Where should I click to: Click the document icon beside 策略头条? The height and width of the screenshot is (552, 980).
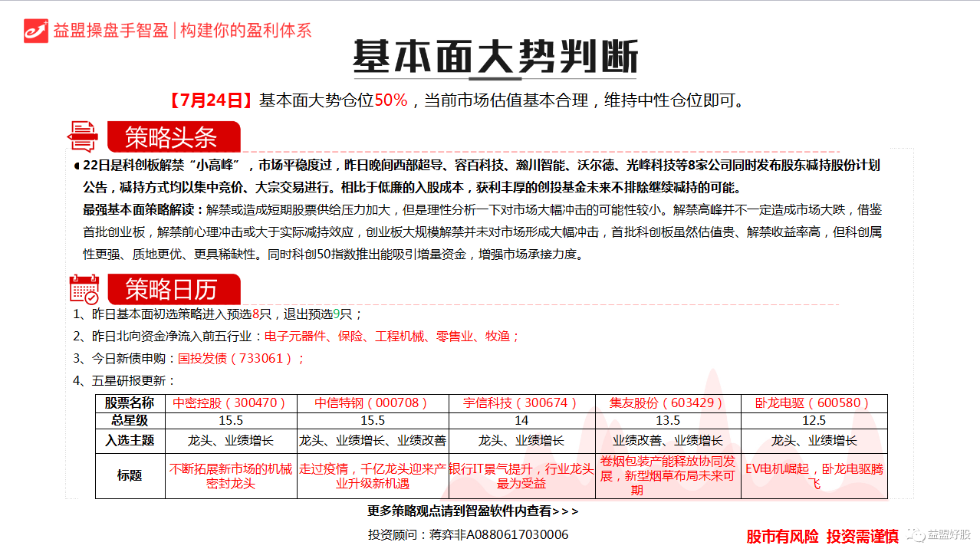point(83,136)
